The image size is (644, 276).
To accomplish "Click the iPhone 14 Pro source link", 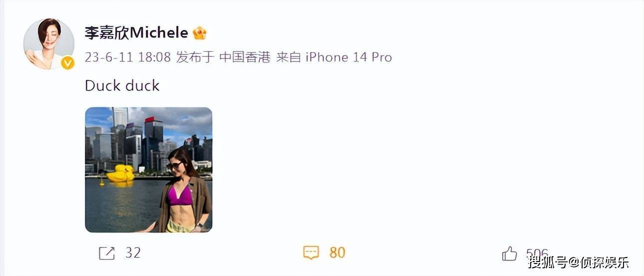I will click(x=348, y=57).
